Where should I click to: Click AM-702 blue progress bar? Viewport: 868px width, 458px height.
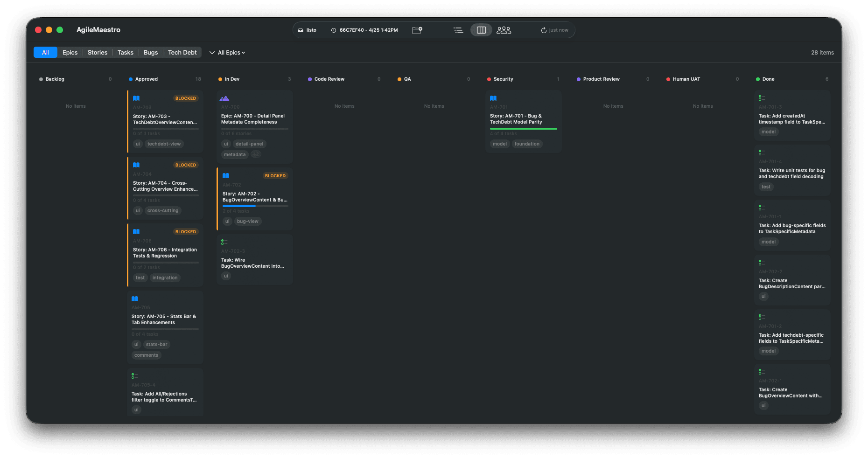(255, 206)
